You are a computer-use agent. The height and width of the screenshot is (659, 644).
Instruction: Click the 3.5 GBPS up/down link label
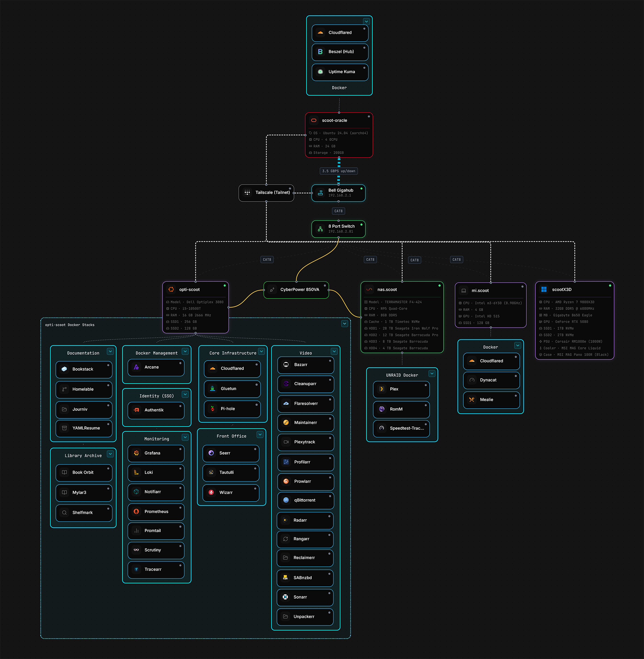pyautogui.click(x=338, y=171)
